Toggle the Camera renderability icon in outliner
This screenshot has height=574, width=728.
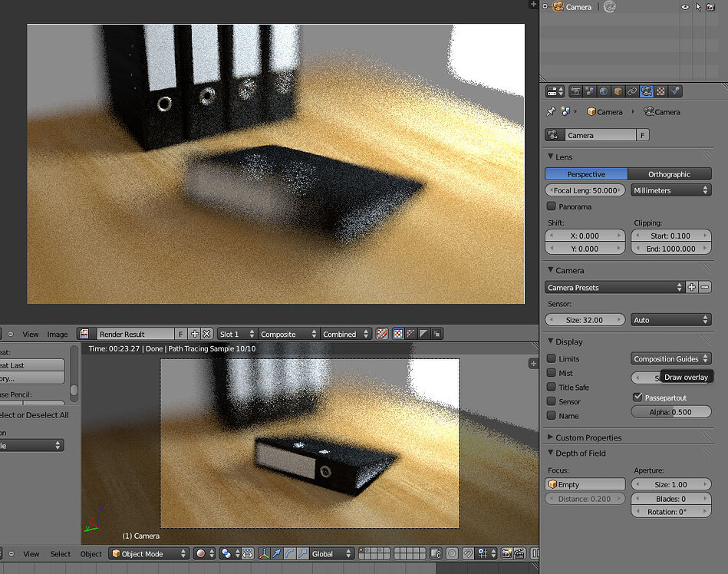pyautogui.click(x=711, y=7)
